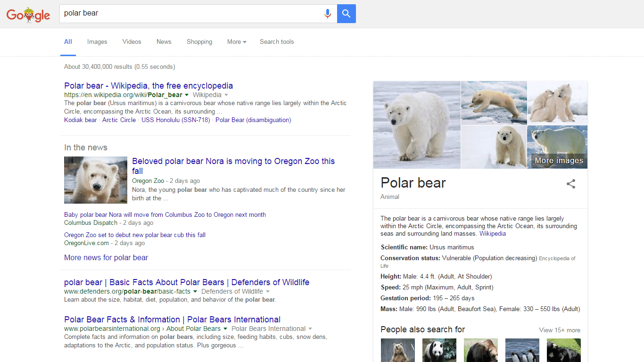Expand grey Defenders of Wildlife source arrow
Image resolution: width=644 pixels, height=362 pixels.
pos(268,292)
